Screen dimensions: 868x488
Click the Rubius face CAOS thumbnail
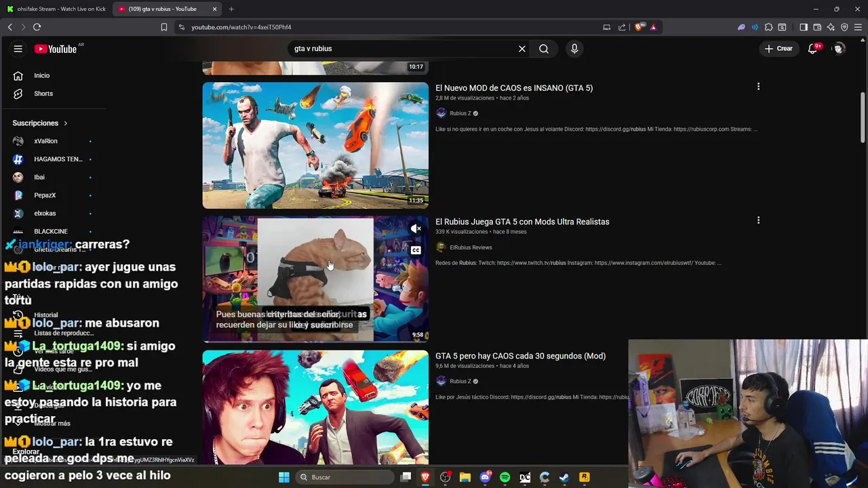(x=315, y=407)
